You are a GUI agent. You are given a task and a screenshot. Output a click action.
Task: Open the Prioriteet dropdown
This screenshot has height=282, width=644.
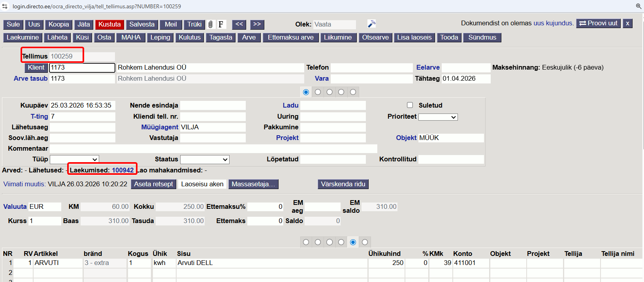438,117
